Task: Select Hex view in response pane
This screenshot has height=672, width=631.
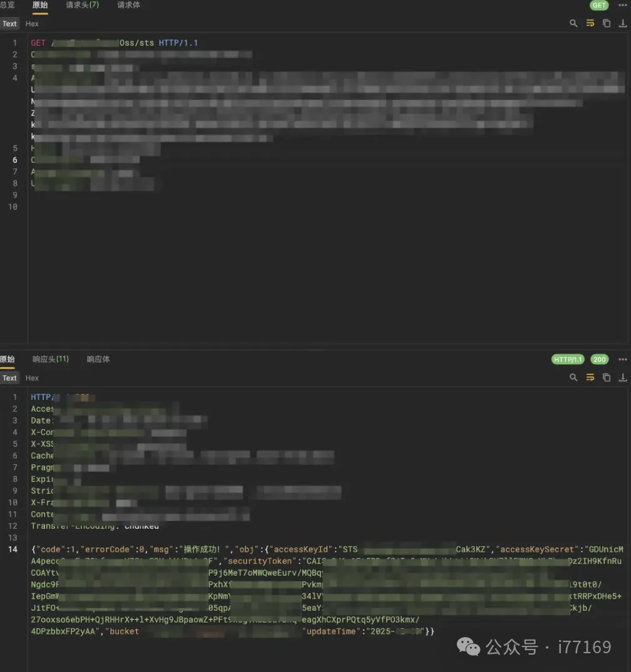Action: click(32, 378)
